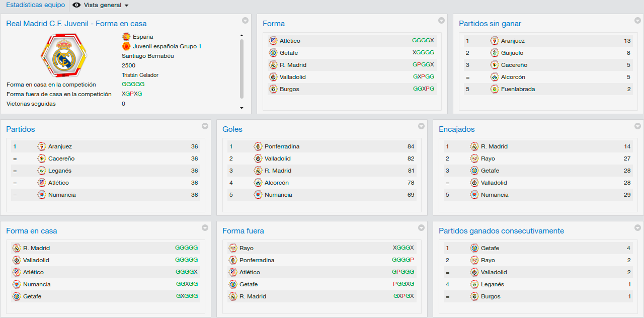This screenshot has width=644, height=318.
Task: Click Real Madrid Forma en casa heading
Action: 76,24
